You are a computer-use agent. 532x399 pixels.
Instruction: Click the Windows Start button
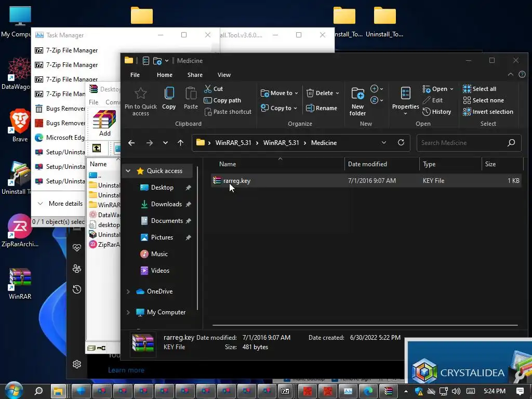pos(14,391)
